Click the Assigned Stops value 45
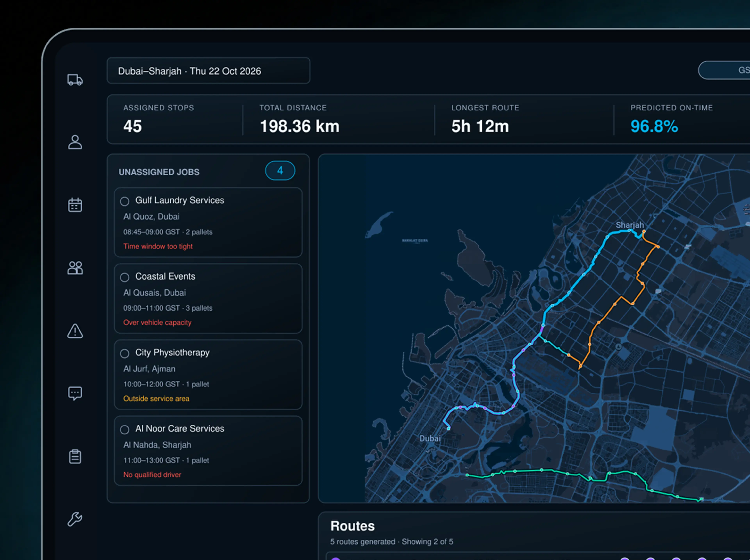The width and height of the screenshot is (750, 560). coord(133,126)
